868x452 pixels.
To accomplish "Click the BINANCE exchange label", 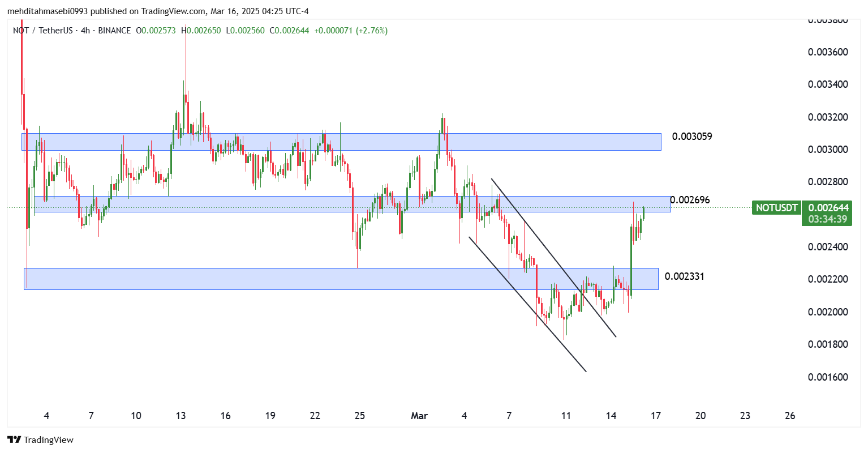I will (114, 31).
